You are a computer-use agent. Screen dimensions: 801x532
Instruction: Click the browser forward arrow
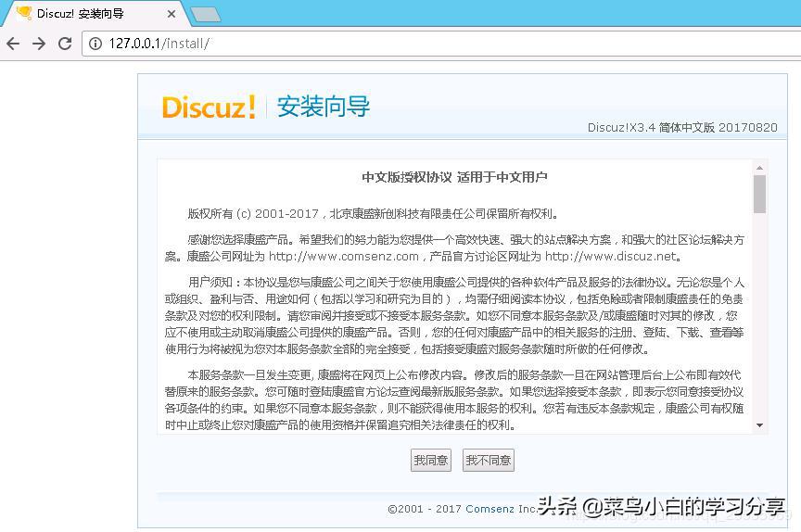point(39,44)
